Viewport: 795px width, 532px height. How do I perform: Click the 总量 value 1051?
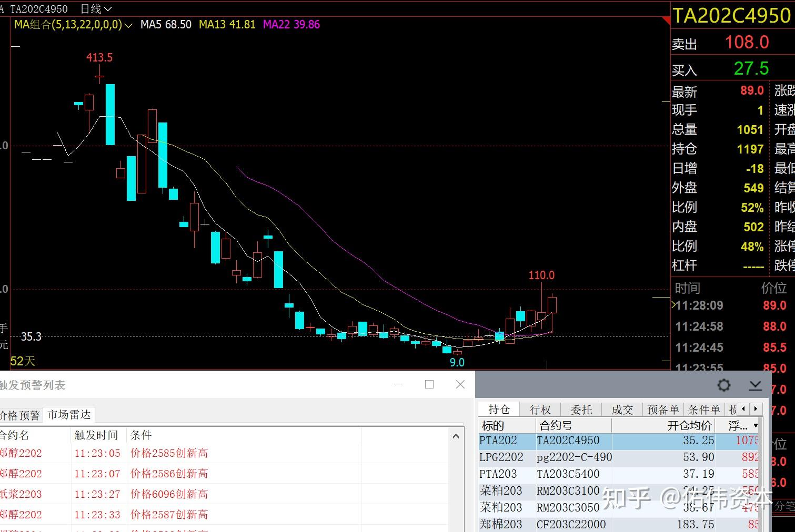[750, 130]
